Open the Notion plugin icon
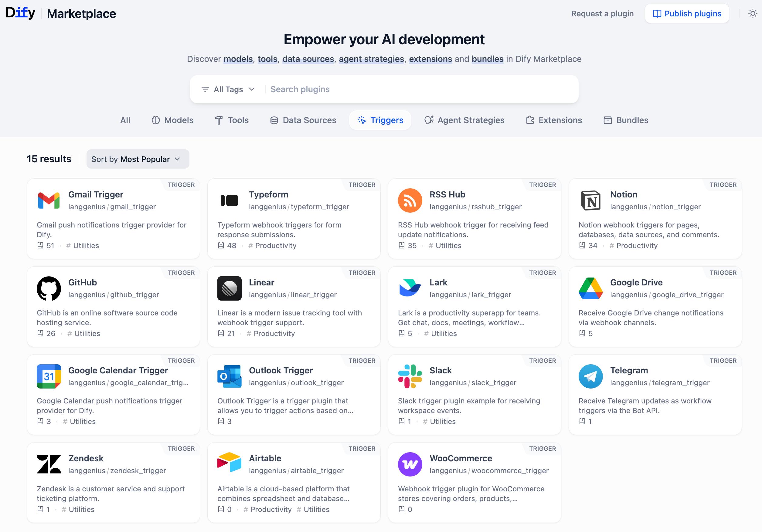The image size is (762, 532). [590, 200]
